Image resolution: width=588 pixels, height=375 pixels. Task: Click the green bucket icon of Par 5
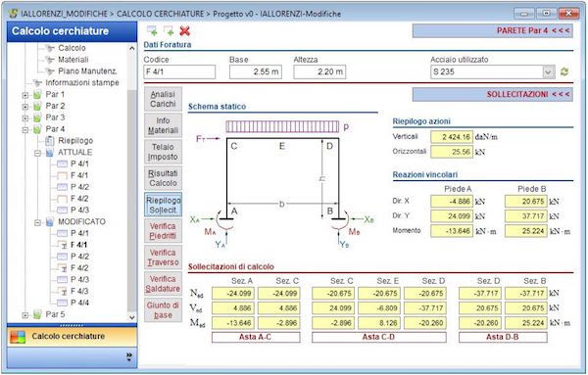(x=37, y=314)
